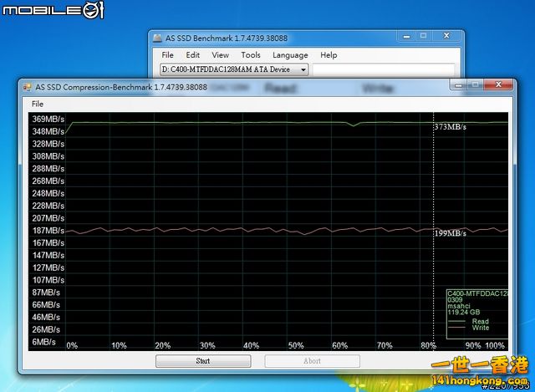Click the AS SSD Benchmark title bar icon
Viewport: 535px width, 392px height.
(x=160, y=38)
